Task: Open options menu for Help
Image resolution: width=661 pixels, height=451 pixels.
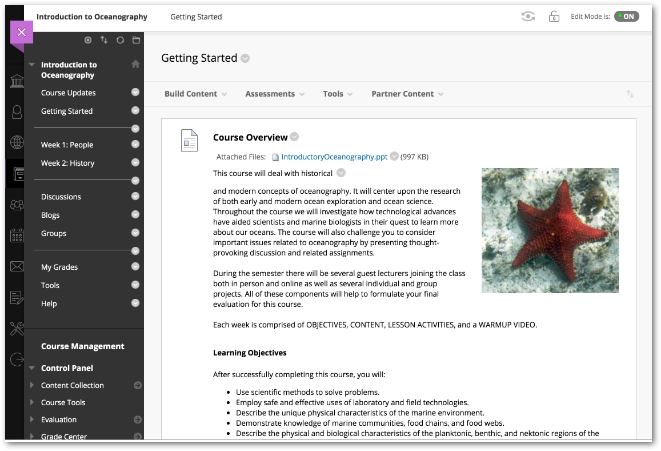Action: pos(135,303)
